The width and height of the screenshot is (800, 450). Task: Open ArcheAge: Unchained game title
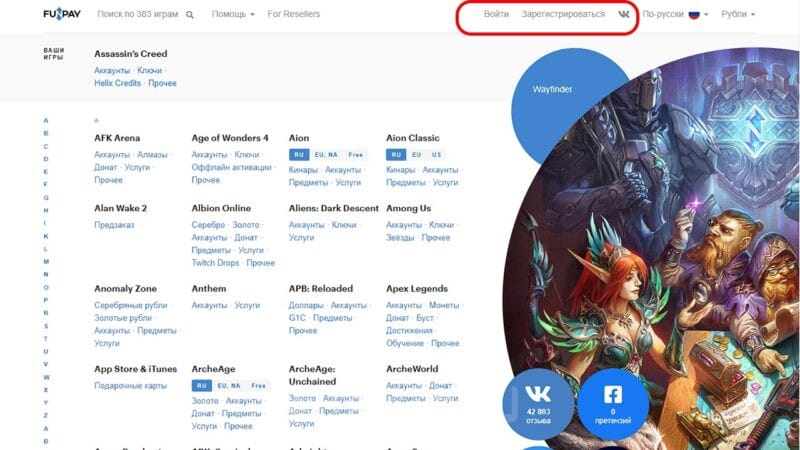click(x=312, y=375)
